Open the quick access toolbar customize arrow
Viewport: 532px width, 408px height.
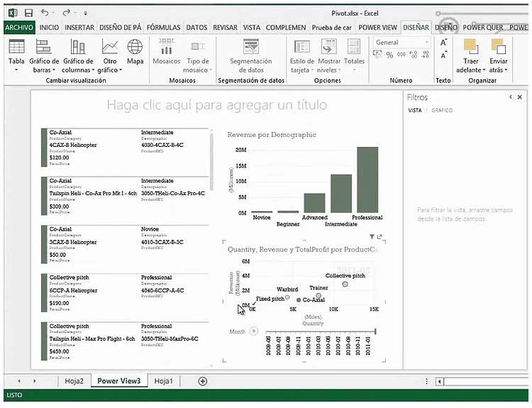click(86, 13)
